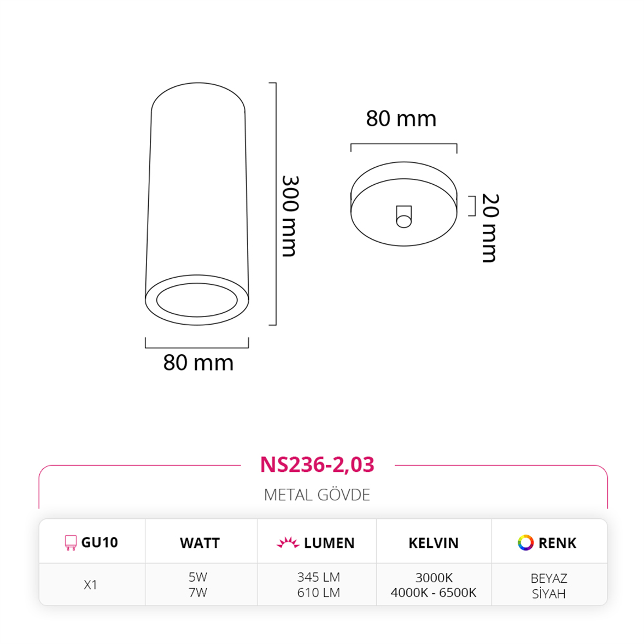Viewport: 644px width, 644px height.
Task: Click the LUMEN column header text
Action: [330, 543]
